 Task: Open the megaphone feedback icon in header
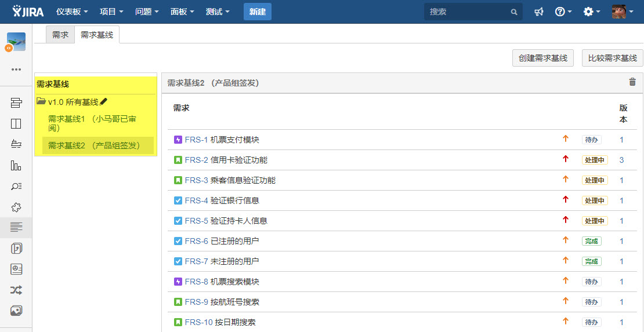[539, 12]
